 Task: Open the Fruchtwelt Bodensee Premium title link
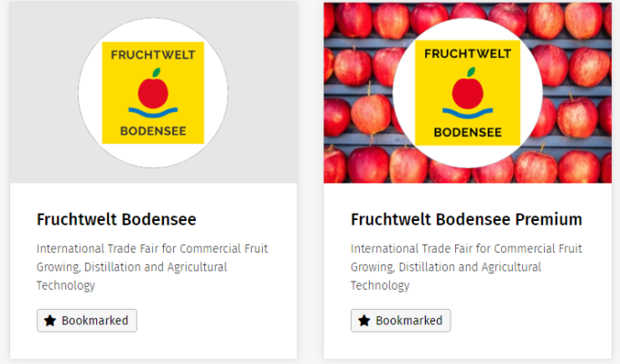coord(467,219)
